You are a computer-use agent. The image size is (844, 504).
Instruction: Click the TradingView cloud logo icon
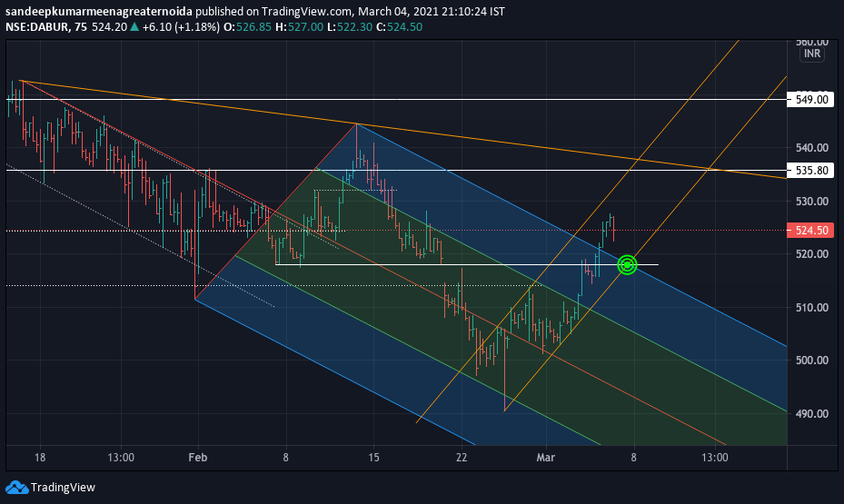16,488
